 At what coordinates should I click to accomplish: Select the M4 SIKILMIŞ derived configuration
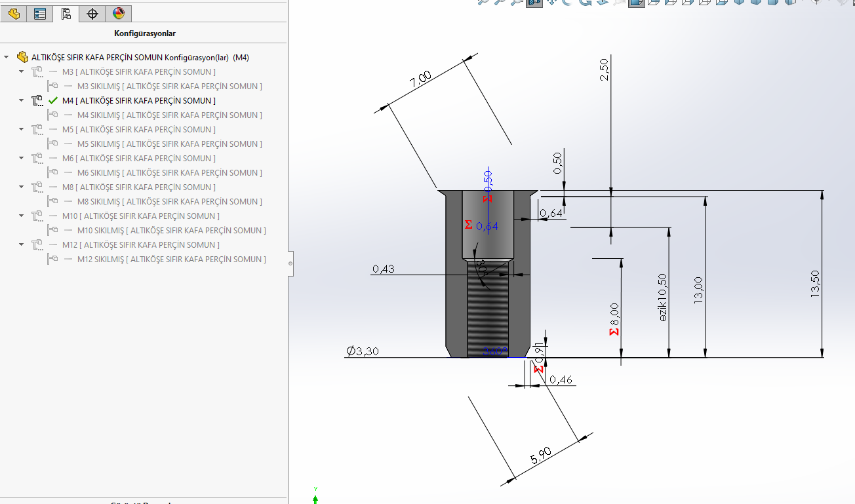tap(169, 115)
